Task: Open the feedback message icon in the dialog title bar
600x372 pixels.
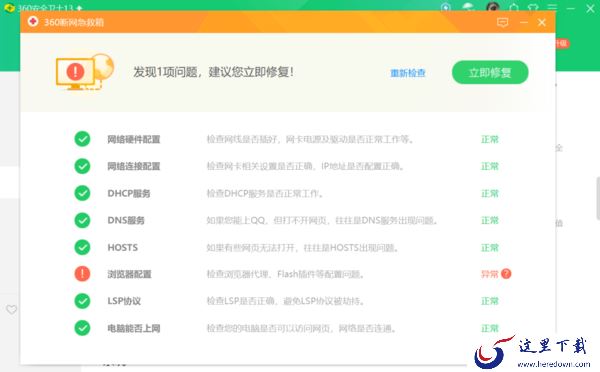Action: [502, 22]
